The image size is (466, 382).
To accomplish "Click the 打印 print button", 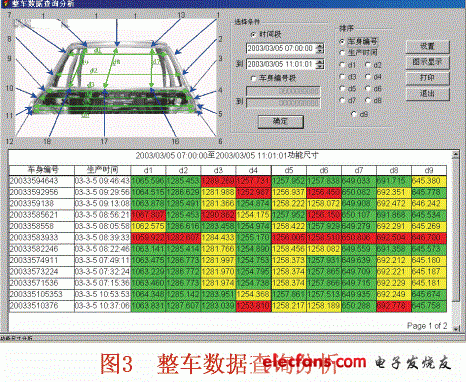I will tap(427, 78).
